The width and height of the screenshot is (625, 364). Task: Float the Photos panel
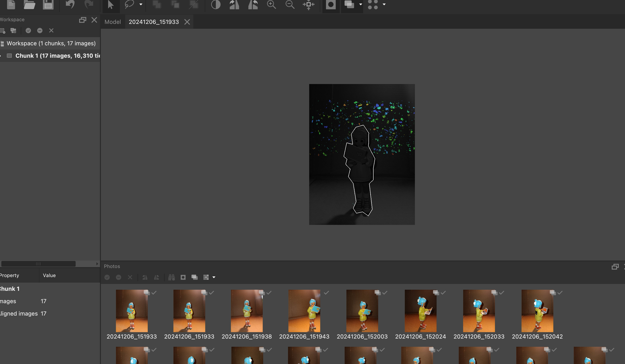(x=615, y=267)
